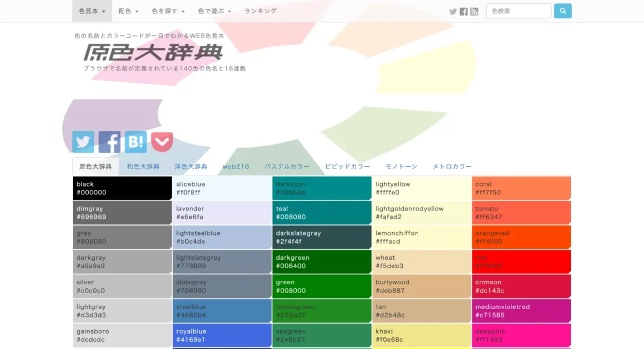Go to the ランキング menu item
The width and height of the screenshot is (644, 349).
[x=260, y=11]
